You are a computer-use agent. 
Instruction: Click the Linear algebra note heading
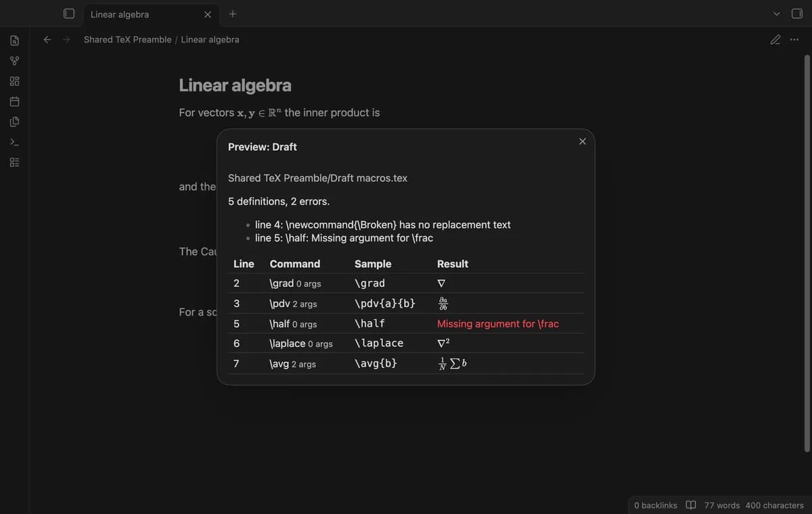coord(235,85)
